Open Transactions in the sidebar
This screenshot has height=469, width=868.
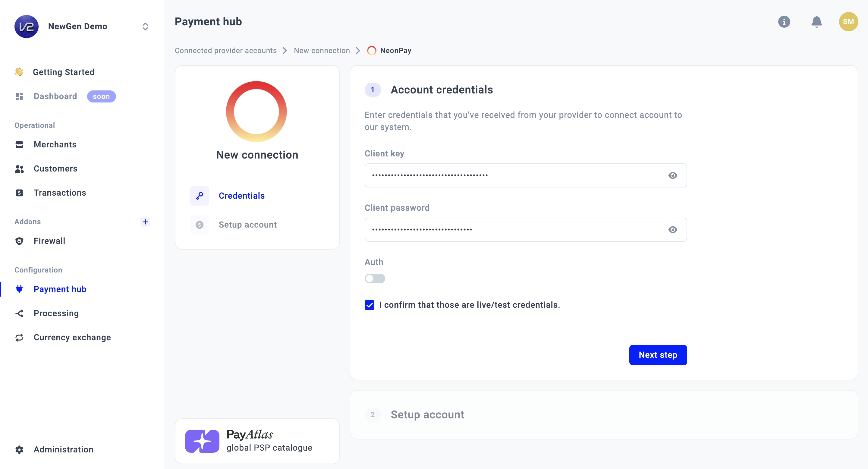pos(60,193)
